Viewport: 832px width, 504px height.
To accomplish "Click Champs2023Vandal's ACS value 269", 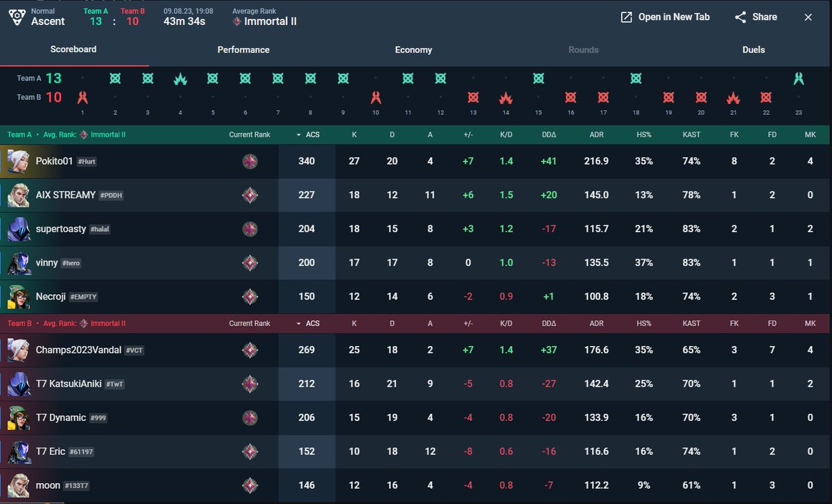I will click(x=306, y=350).
